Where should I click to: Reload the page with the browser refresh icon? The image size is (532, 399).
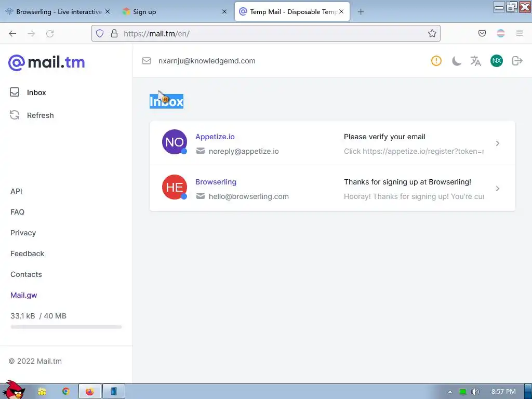[x=50, y=34]
